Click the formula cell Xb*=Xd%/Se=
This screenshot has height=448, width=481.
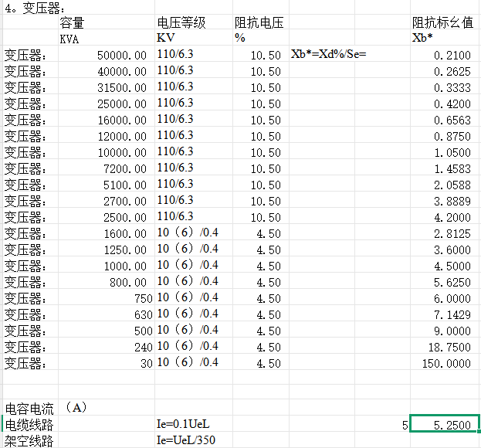tap(328, 55)
